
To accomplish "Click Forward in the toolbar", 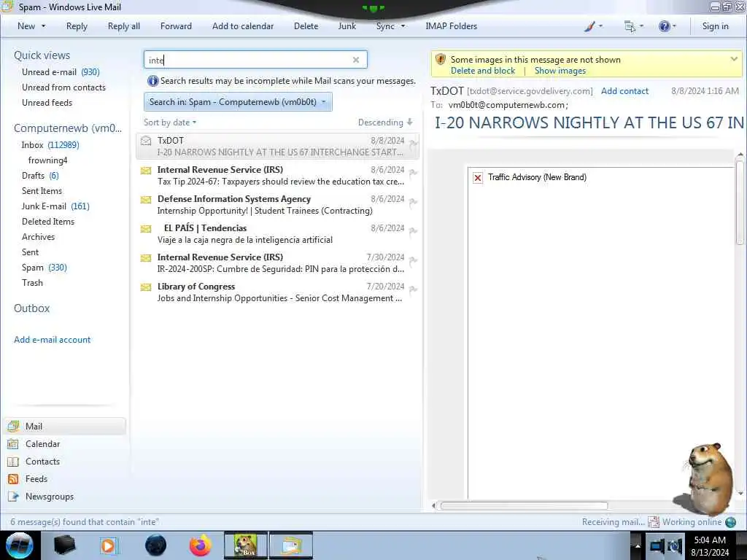I will tap(176, 26).
